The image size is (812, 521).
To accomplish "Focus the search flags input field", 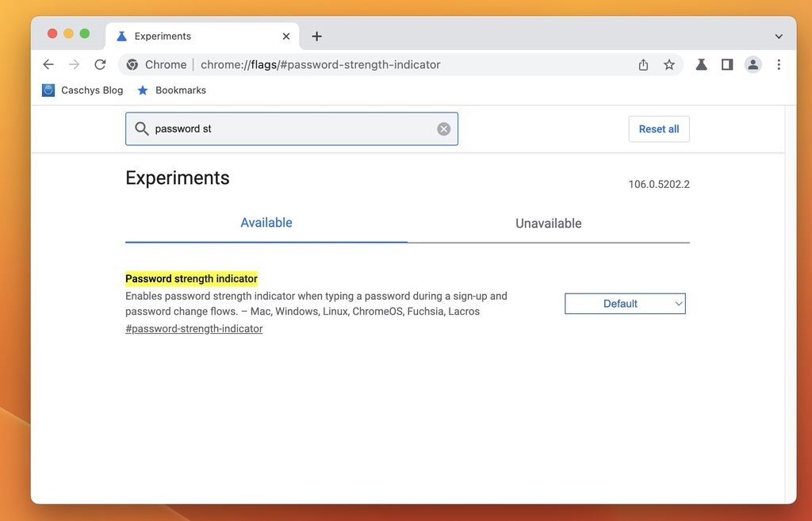I will (292, 129).
